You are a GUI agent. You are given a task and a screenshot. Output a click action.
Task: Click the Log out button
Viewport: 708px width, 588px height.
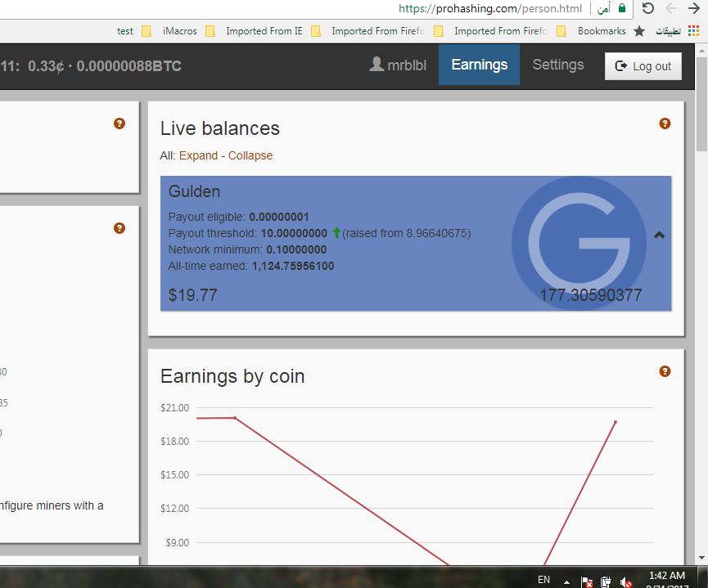click(643, 66)
